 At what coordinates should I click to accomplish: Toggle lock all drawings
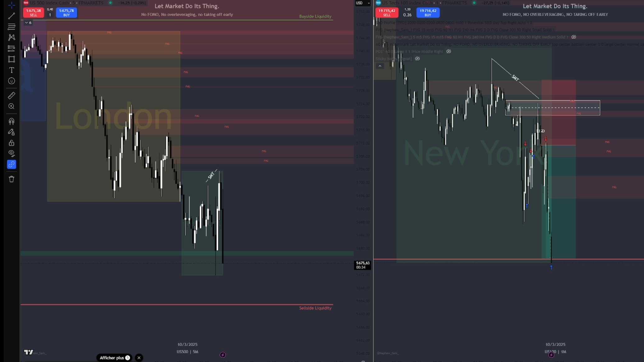12,143
